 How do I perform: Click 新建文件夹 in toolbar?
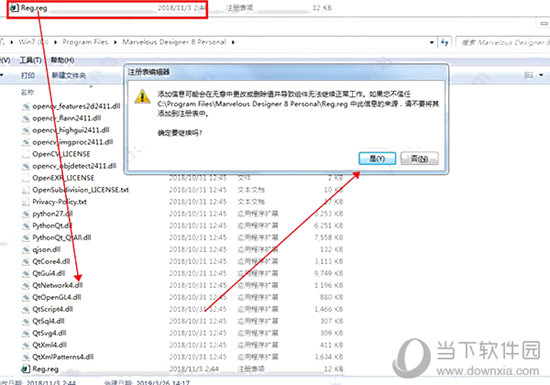click(68, 75)
